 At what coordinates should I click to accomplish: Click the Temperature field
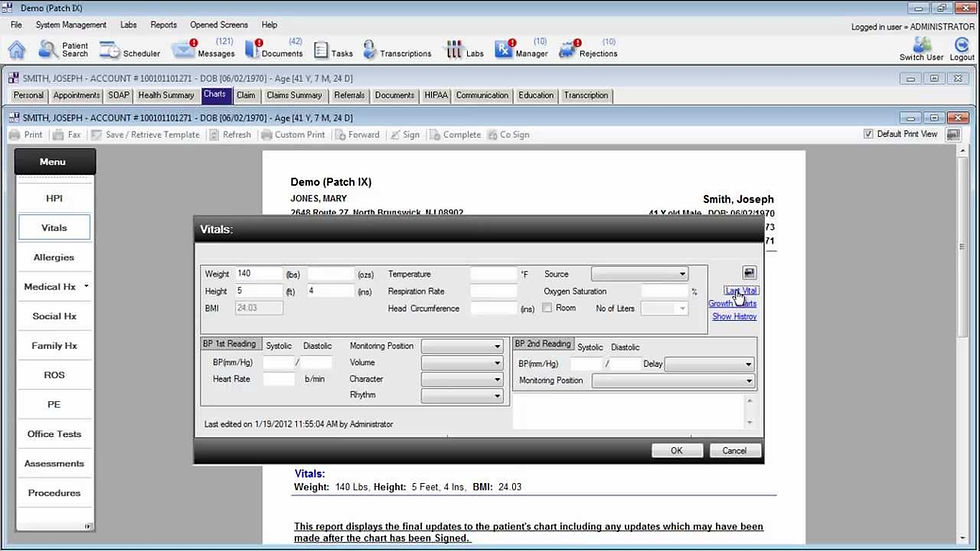tap(494, 274)
